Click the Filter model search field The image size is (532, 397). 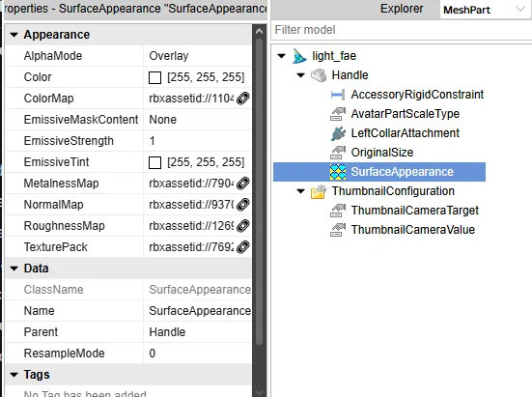[x=402, y=30]
